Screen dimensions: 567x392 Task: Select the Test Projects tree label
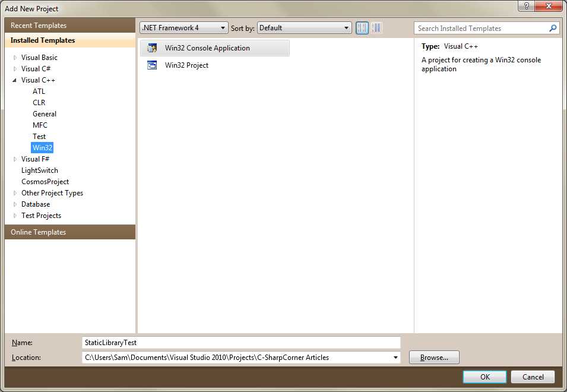pyautogui.click(x=41, y=216)
